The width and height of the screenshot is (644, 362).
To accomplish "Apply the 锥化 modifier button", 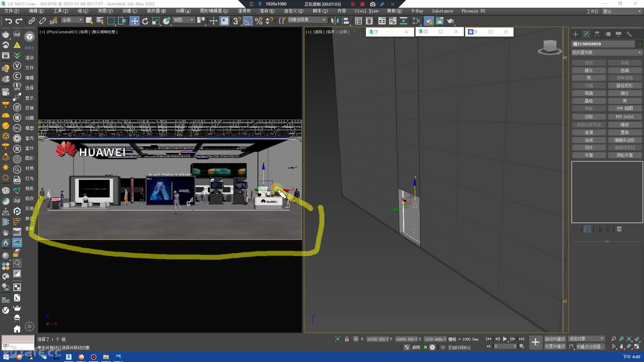I will click(589, 71).
